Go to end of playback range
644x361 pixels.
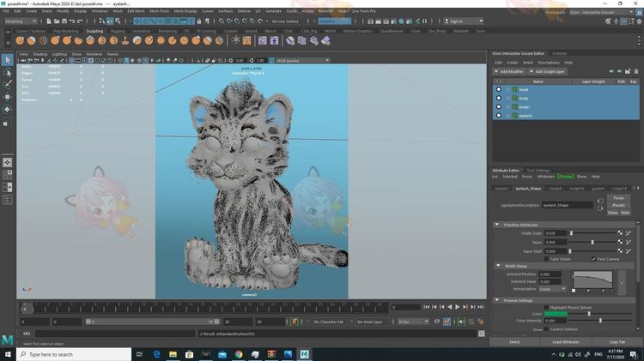pos(481,307)
